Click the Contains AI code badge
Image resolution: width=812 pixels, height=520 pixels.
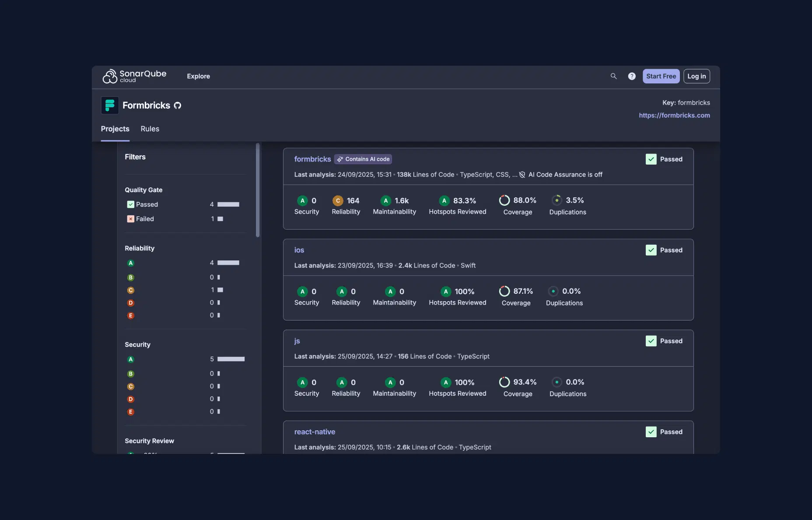coord(363,159)
